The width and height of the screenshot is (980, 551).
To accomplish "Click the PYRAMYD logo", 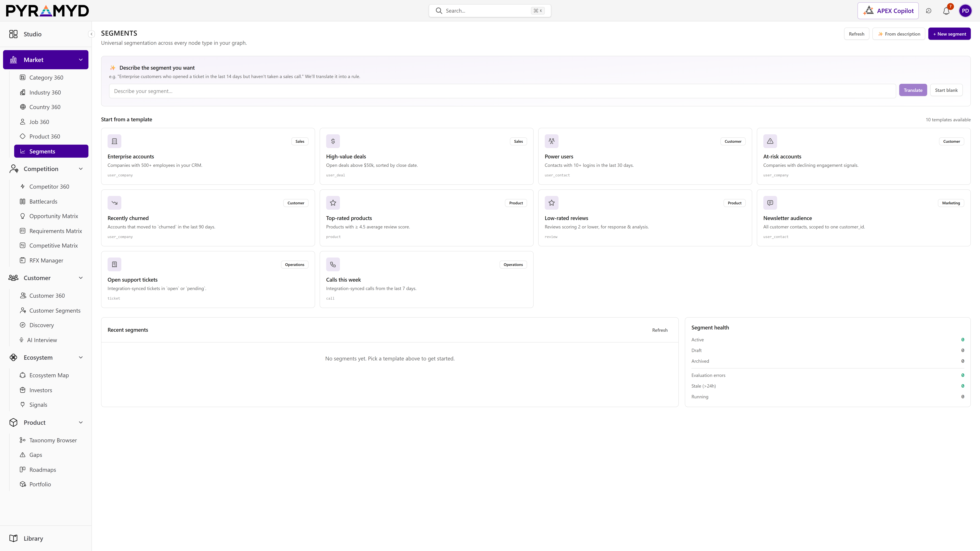I will (48, 11).
